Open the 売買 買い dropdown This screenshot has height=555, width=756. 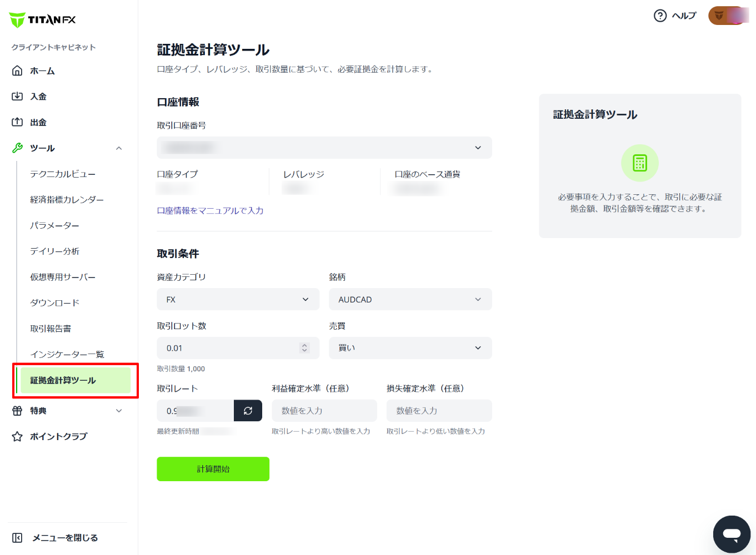pyautogui.click(x=410, y=348)
